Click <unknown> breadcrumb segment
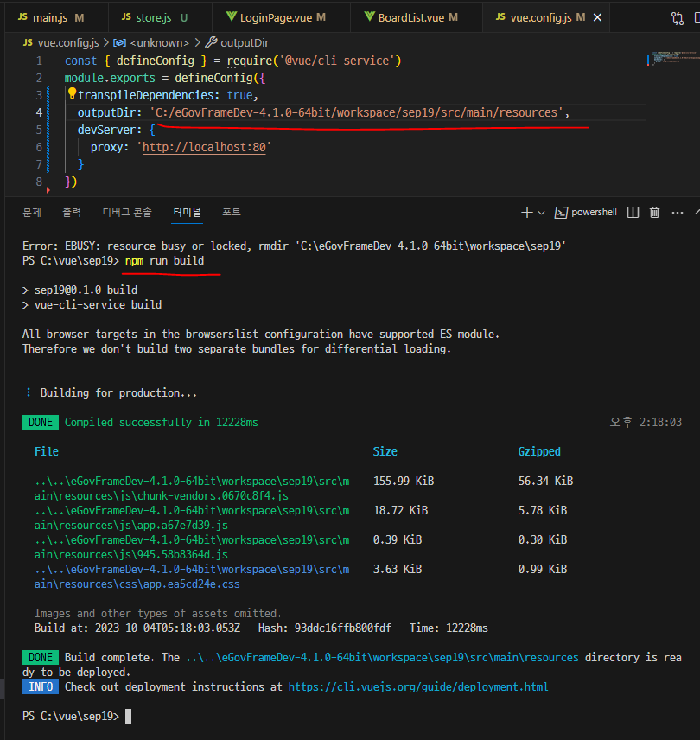The height and width of the screenshot is (740, 700). click(x=159, y=43)
